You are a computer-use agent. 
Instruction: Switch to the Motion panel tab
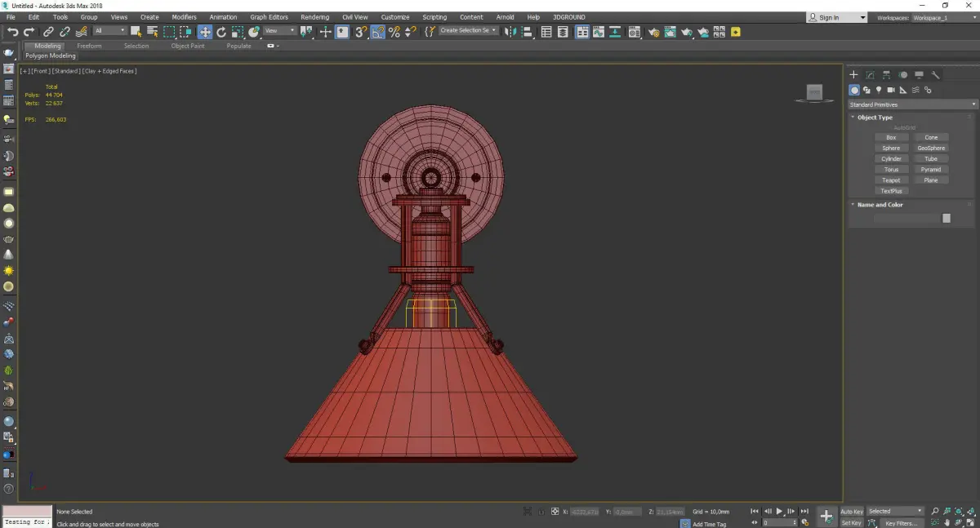[902, 74]
